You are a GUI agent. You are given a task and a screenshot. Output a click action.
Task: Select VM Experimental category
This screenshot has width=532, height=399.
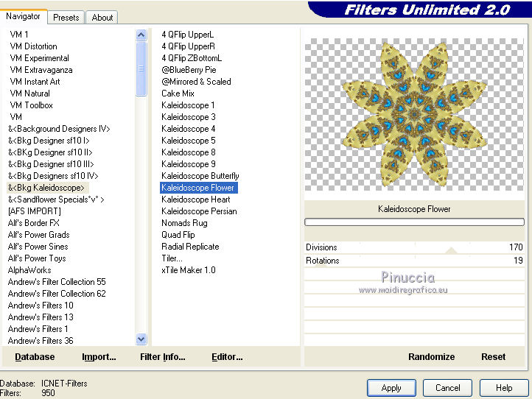(39, 58)
